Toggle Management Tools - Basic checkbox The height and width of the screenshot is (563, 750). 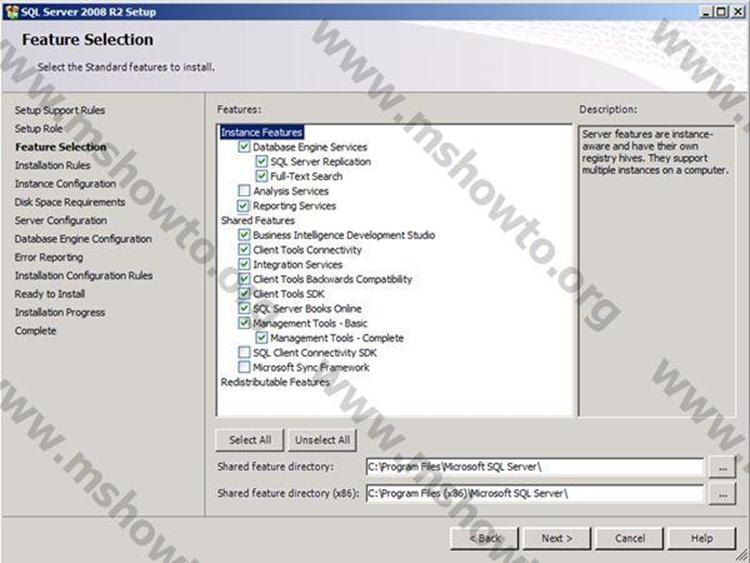(244, 323)
